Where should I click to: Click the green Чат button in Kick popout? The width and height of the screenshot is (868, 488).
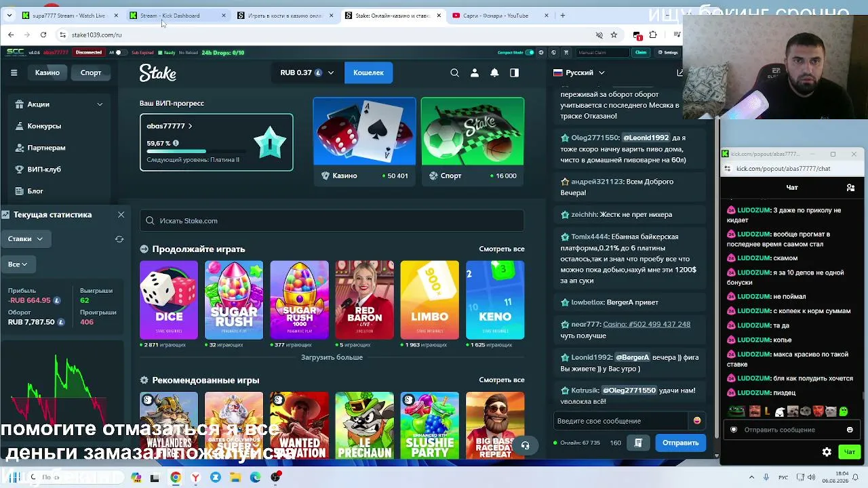(850, 451)
